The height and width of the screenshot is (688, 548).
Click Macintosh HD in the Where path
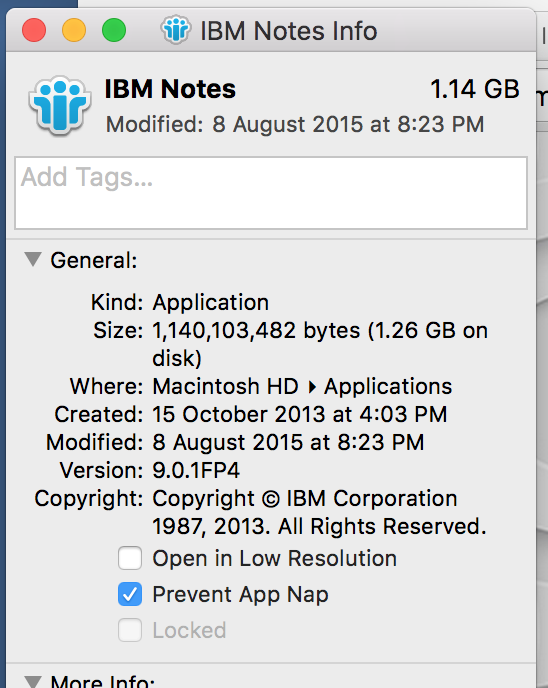pos(226,387)
